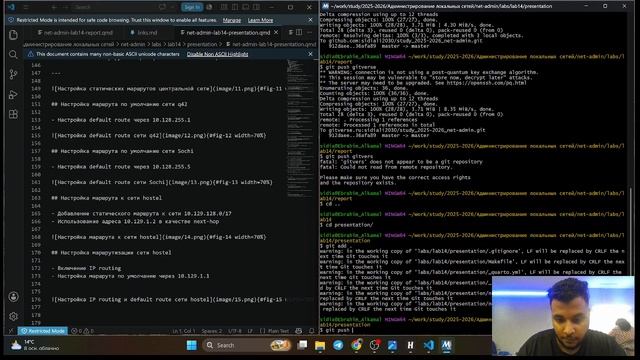Viewport: 640px width, 360px height.
Task: Open the Manage gear in activity bar
Action: [x=13, y=316]
